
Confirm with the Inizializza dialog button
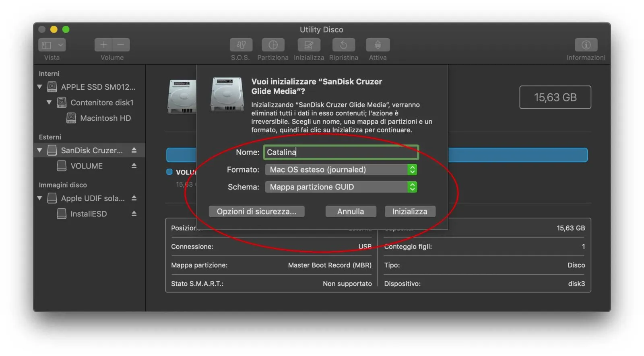(x=410, y=212)
